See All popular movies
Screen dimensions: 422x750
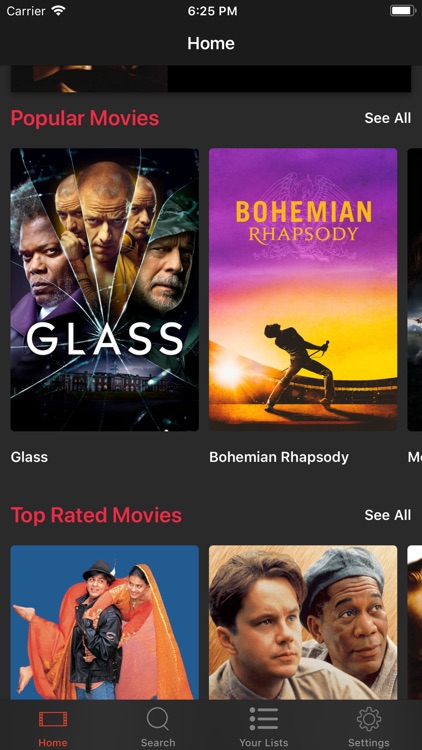(x=388, y=118)
